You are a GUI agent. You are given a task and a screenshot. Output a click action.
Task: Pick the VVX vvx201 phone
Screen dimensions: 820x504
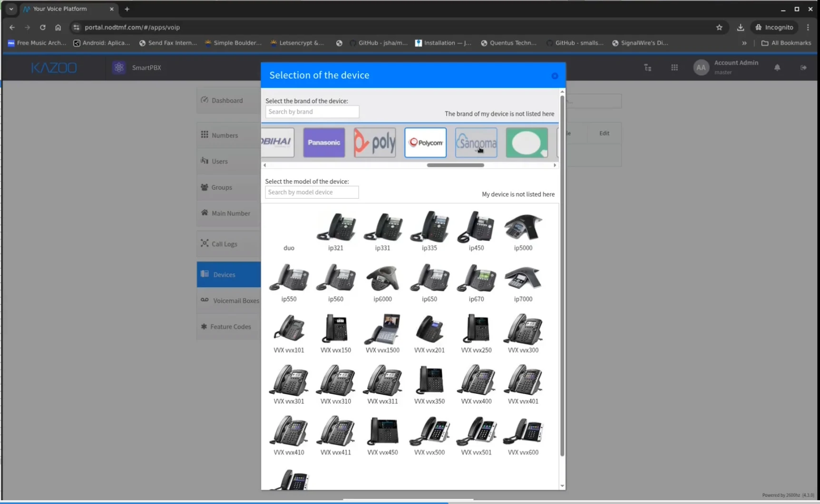[x=430, y=334]
